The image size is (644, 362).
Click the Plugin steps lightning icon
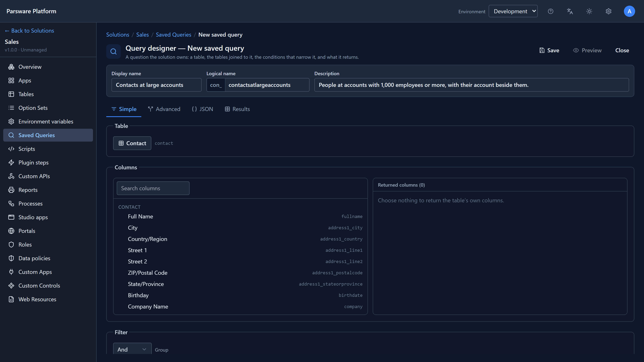[11, 162]
